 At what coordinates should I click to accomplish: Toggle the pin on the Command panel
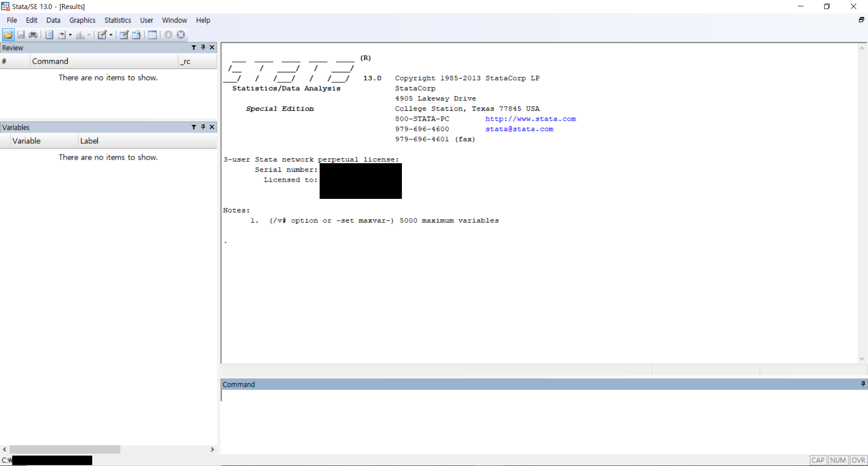click(863, 384)
